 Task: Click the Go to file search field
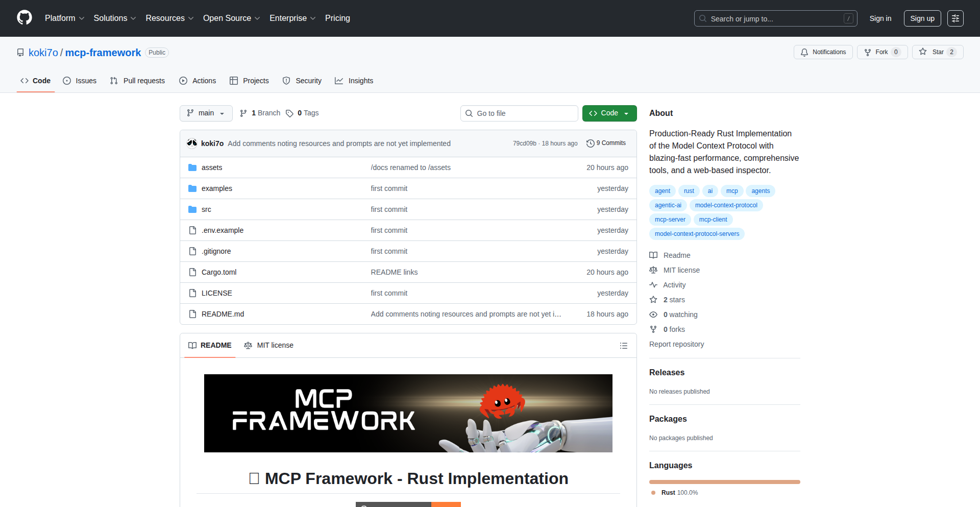pos(519,113)
